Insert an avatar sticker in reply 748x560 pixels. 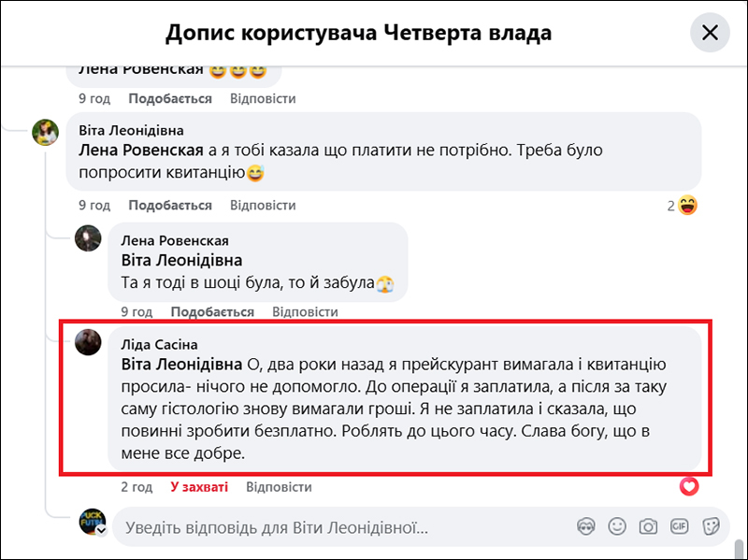(x=586, y=526)
